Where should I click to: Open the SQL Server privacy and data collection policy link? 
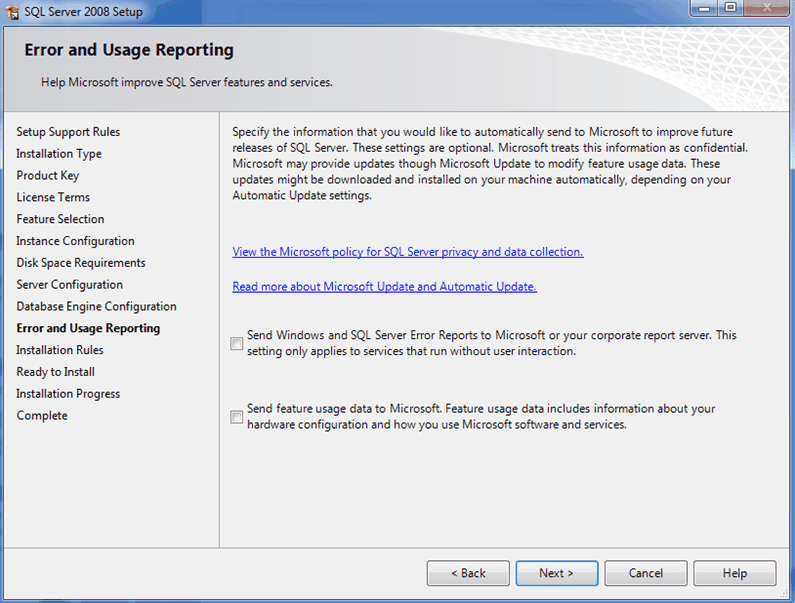pyautogui.click(x=408, y=252)
